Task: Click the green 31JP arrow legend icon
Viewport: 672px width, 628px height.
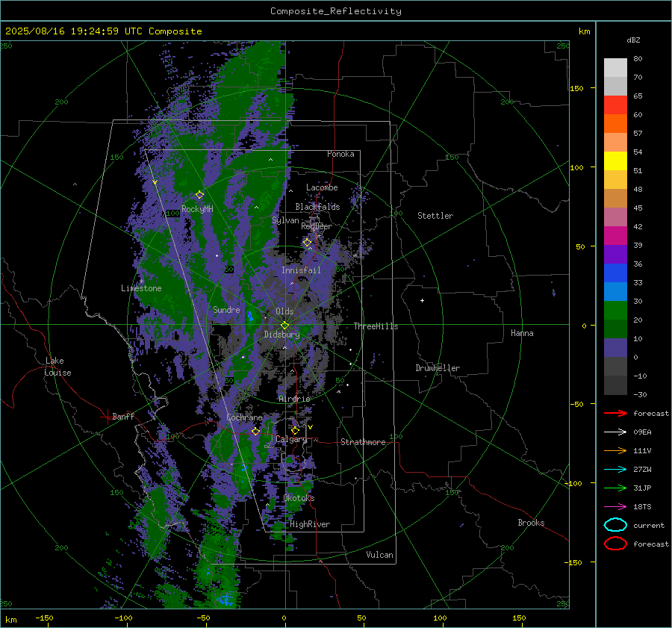Action: (x=615, y=488)
